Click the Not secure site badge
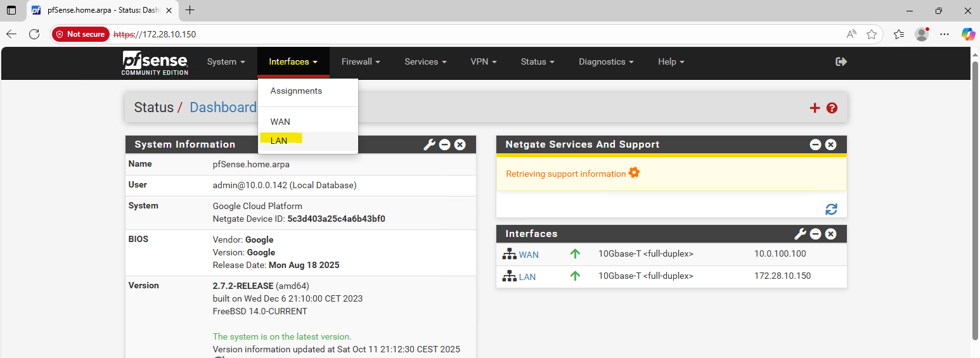Viewport: 980px width, 358px height. tap(81, 34)
